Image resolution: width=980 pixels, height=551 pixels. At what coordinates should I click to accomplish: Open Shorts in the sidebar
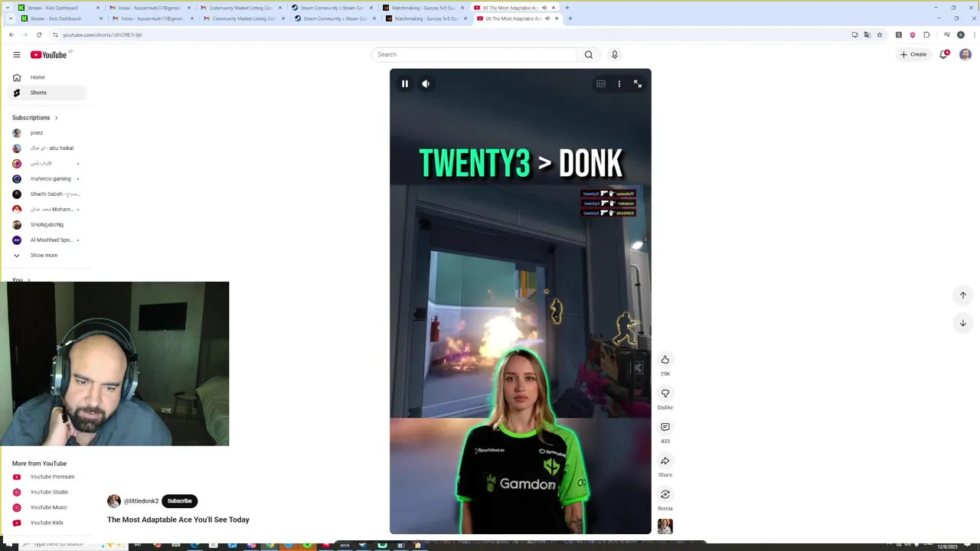point(46,93)
